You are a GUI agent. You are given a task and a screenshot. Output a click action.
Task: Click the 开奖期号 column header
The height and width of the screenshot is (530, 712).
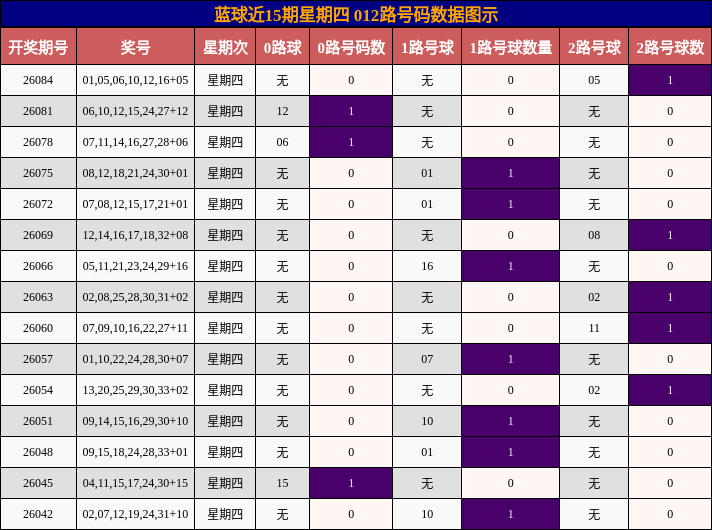39,47
